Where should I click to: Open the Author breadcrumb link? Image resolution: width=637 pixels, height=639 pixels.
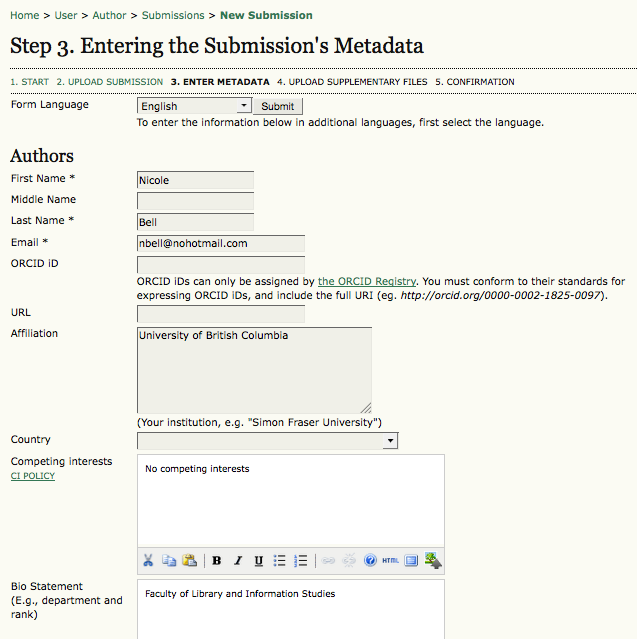click(x=109, y=15)
